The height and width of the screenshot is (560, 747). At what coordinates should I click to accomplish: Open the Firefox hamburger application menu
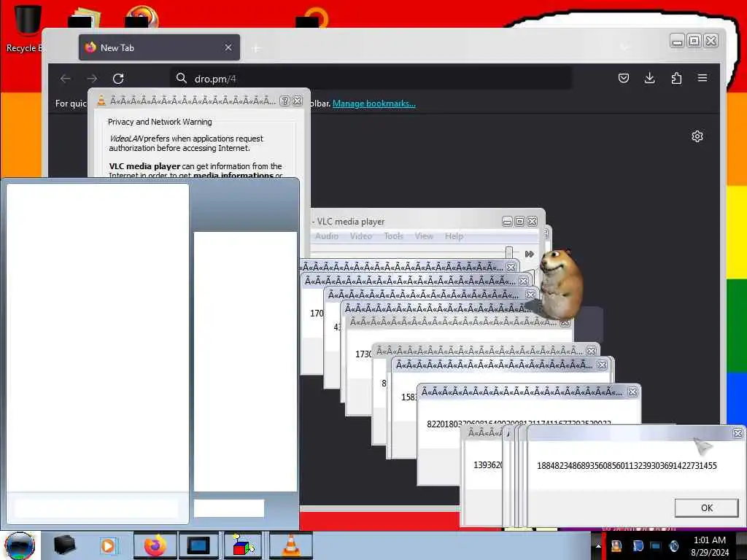(x=703, y=78)
